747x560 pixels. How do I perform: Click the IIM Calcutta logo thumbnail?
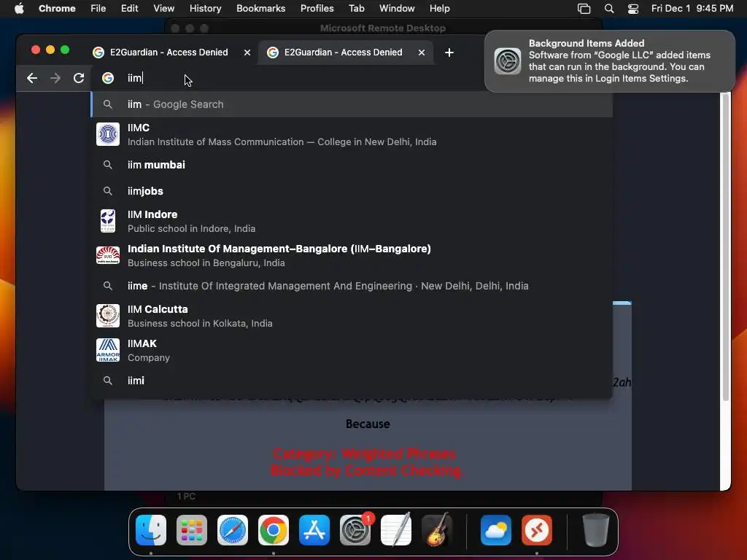coord(108,316)
